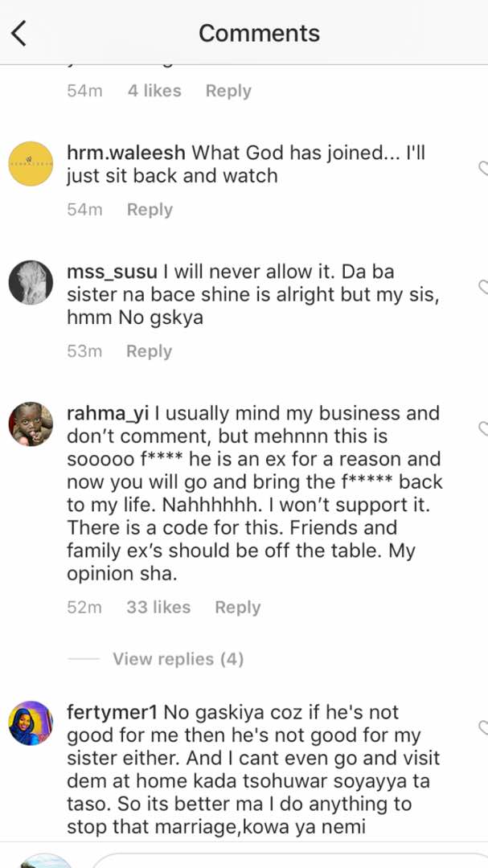Open the rahma_yi username link
Screen dimensions: 488x868
tap(108, 413)
